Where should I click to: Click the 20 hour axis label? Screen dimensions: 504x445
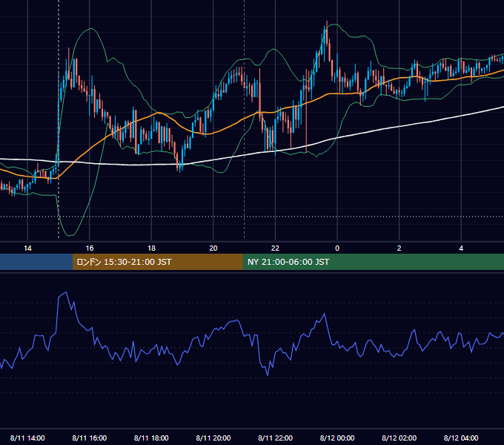click(213, 248)
